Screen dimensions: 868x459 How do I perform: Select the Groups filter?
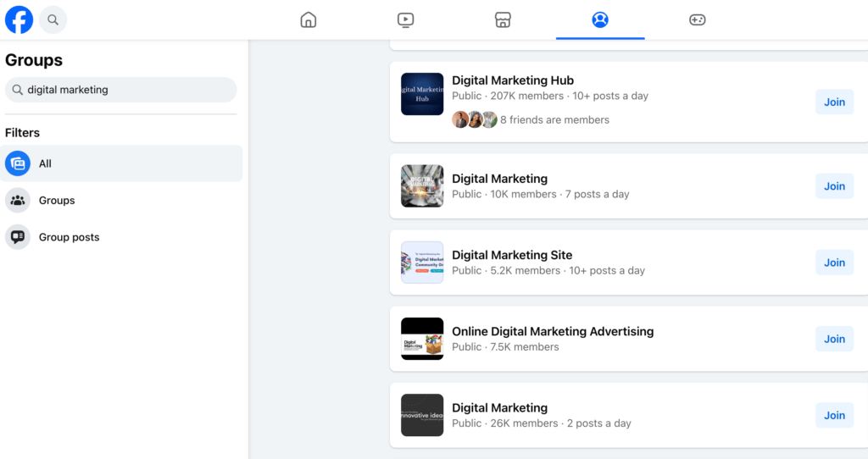121,200
